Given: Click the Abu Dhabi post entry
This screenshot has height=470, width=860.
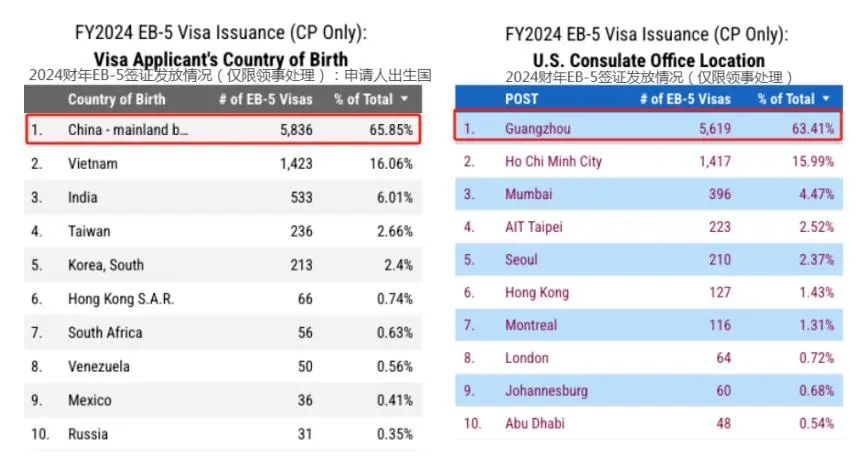Looking at the screenshot, I should [536, 423].
